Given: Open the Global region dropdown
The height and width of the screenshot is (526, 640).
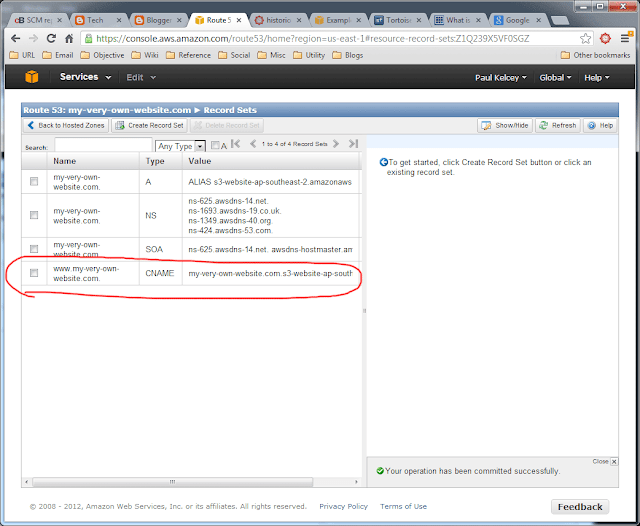Looking at the screenshot, I should (555, 78).
